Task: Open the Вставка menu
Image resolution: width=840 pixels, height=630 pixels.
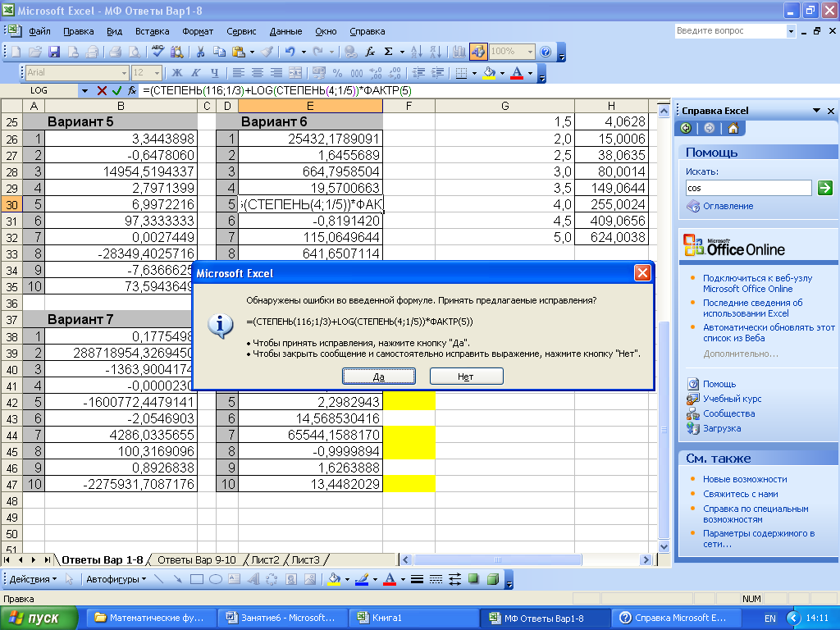Action: (x=152, y=31)
